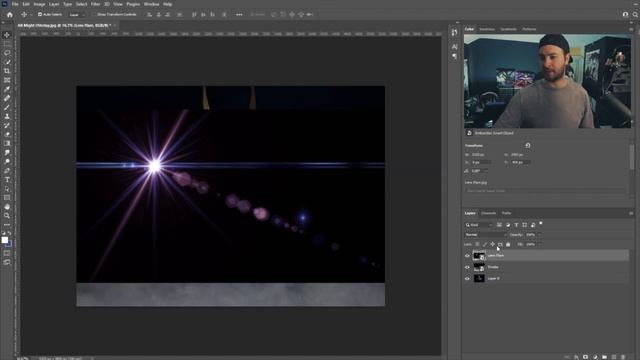This screenshot has height=360, width=640.
Task: Select the Dodge tool
Action: (7, 161)
